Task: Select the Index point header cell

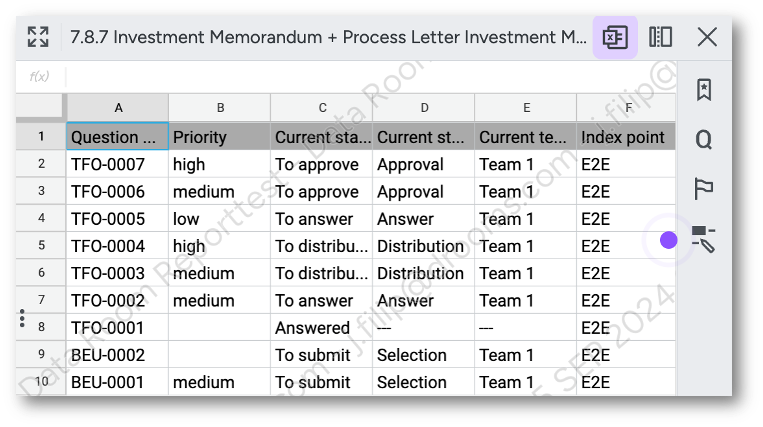Action: [626, 137]
